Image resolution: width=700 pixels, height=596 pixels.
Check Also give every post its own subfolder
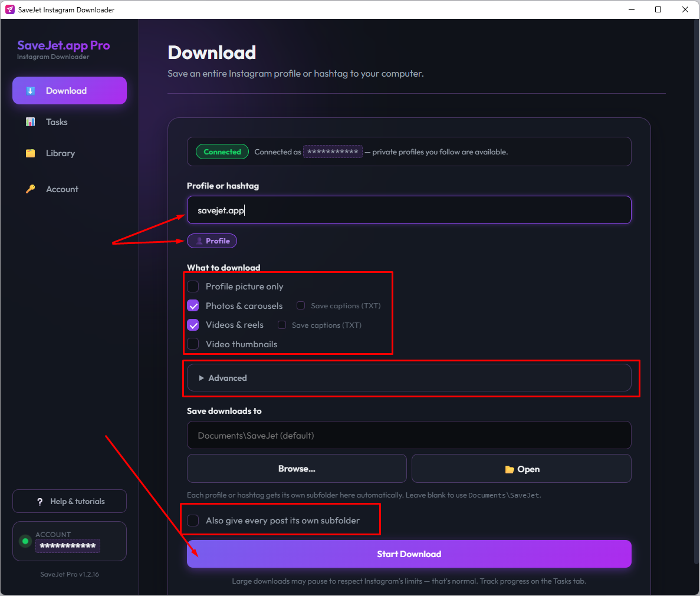[x=193, y=520]
